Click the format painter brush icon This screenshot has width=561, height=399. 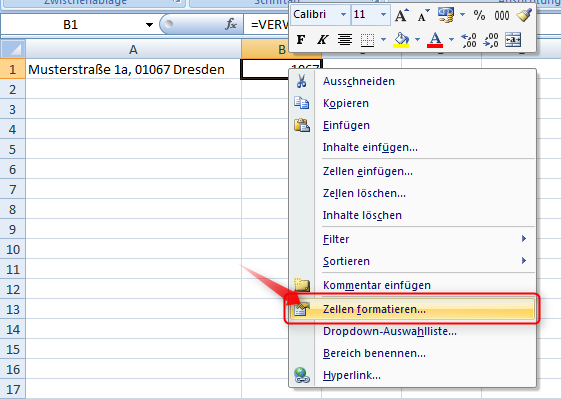(524, 15)
